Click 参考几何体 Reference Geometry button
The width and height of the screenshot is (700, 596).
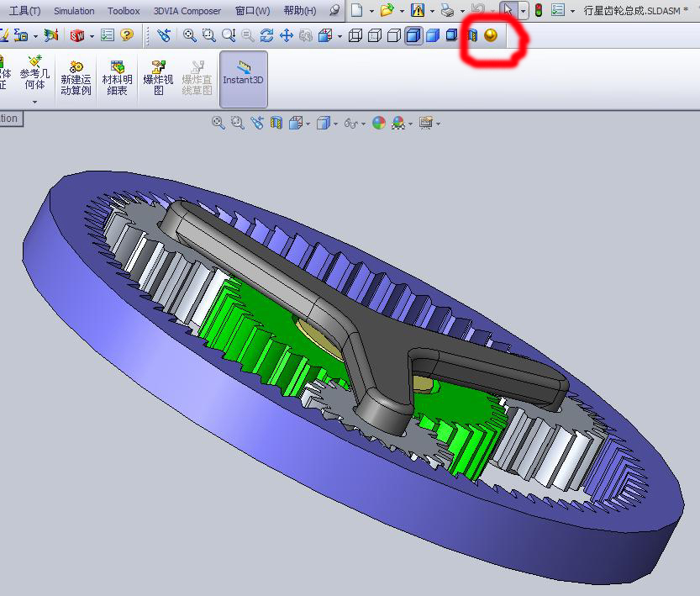click(x=34, y=73)
